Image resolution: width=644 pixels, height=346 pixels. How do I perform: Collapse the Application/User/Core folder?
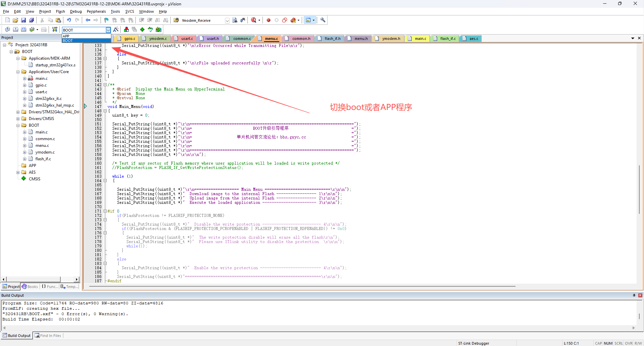pos(18,72)
